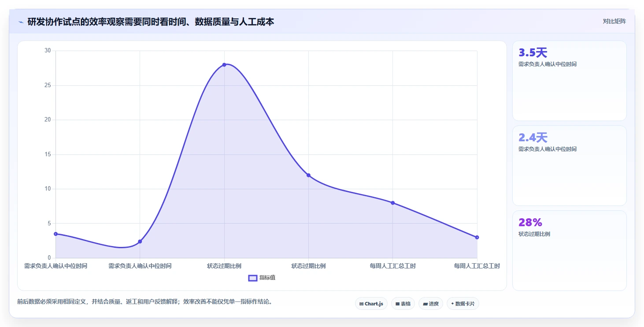Viewport: 644px width, 327px height.
Task: Open the 对比矩阵 link
Action: (x=614, y=21)
